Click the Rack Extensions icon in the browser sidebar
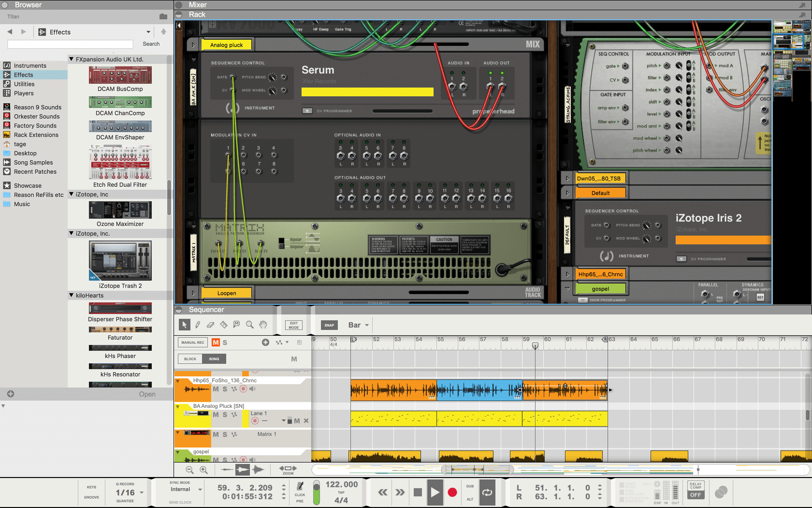Screen dimensions: 812x508 pyautogui.click(x=7, y=135)
